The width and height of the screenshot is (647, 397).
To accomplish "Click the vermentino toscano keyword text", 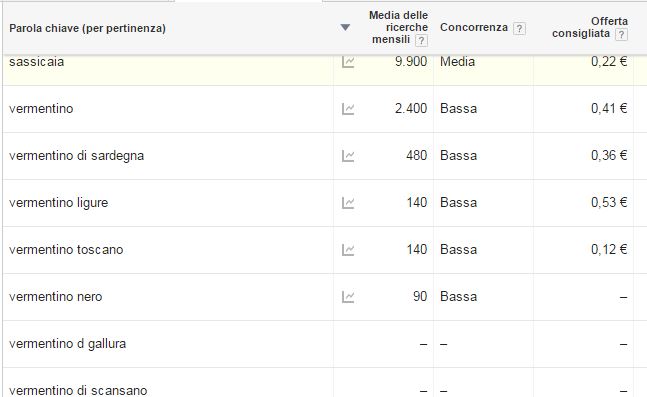I will click(x=66, y=250).
